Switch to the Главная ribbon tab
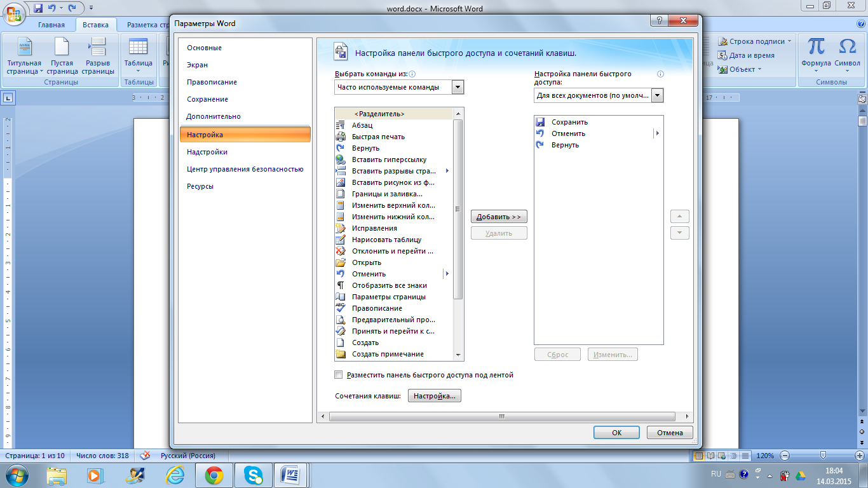Viewport: 868px width, 488px height. 51,25
